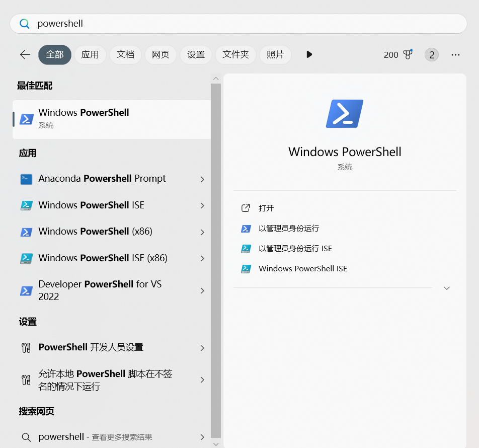Viewport: 479px width, 448px height.
Task: Select the 应用 filter tab
Action: tap(90, 55)
